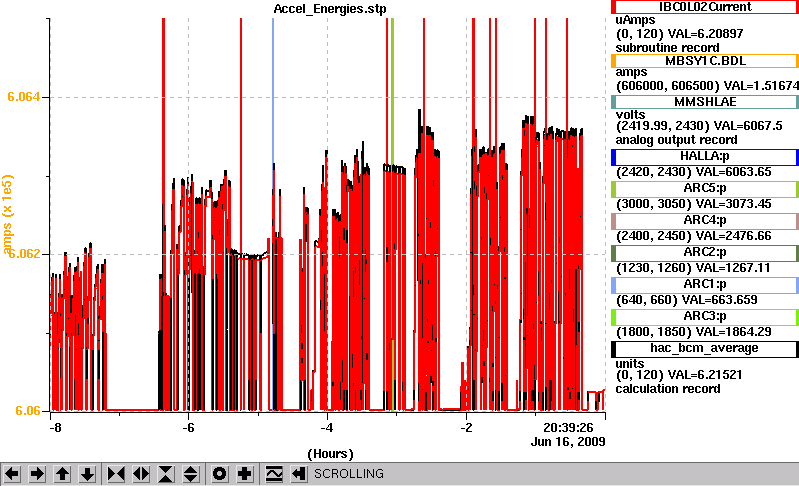Select the ARC1:p curve legend entry
This screenshot has width=799, height=486.
705,285
